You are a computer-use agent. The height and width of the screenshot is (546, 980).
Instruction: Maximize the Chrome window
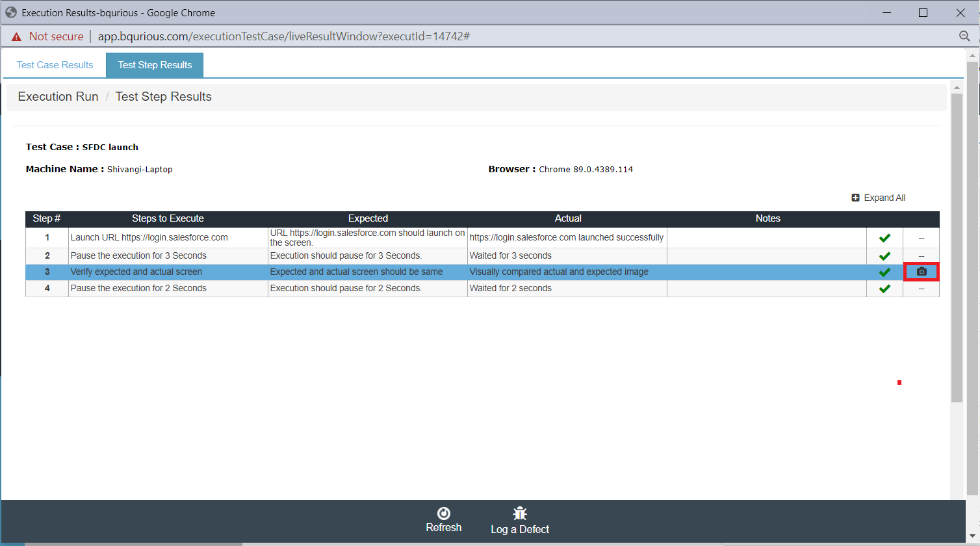pyautogui.click(x=923, y=12)
